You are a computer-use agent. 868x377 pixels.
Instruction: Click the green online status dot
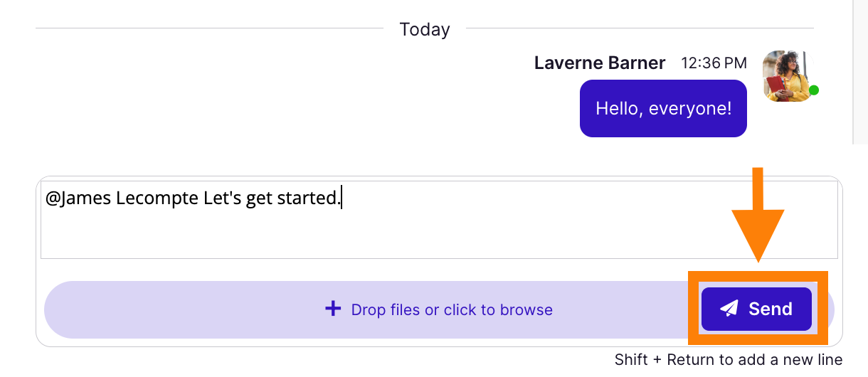814,90
